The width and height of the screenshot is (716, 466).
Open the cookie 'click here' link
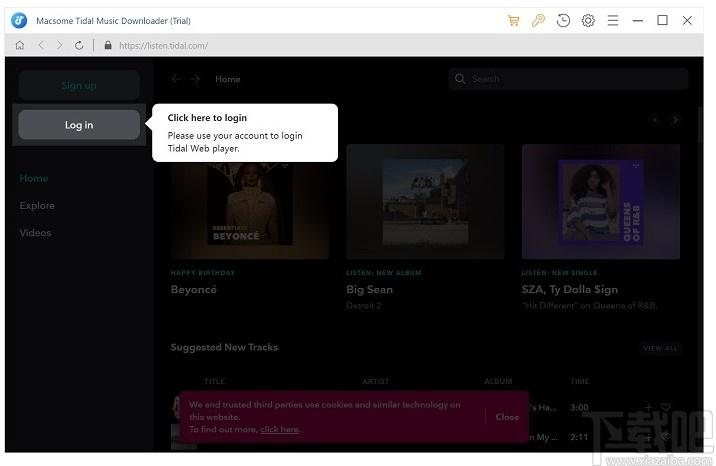(x=280, y=429)
